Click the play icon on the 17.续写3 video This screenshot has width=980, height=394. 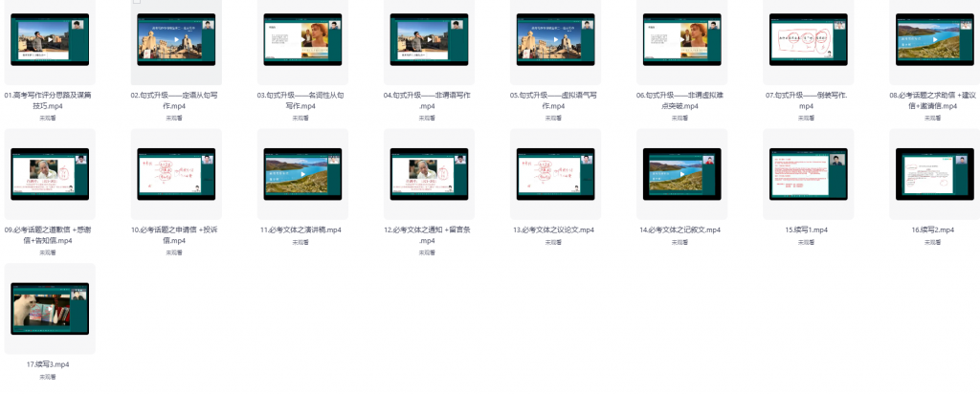click(x=48, y=308)
